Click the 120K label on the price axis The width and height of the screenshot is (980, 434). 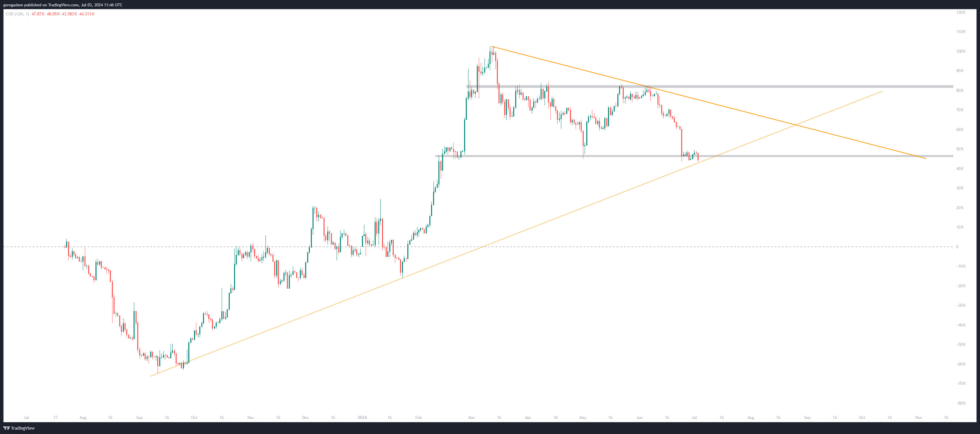961,12
